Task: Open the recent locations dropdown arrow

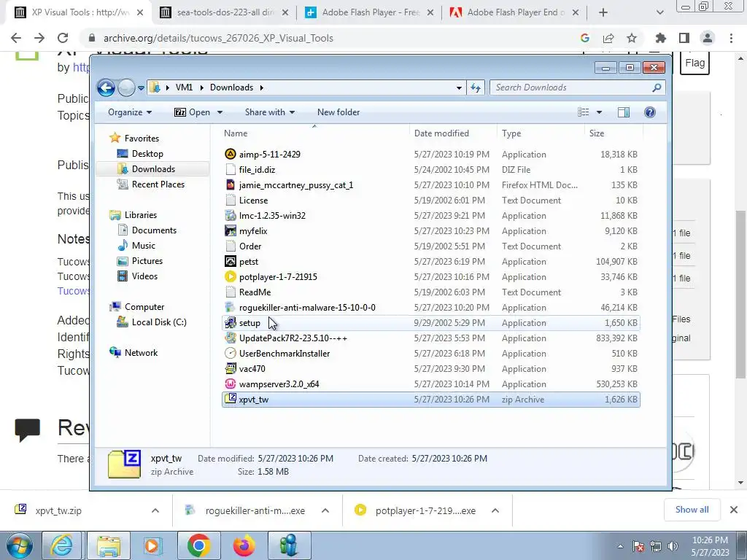Action: click(x=141, y=88)
